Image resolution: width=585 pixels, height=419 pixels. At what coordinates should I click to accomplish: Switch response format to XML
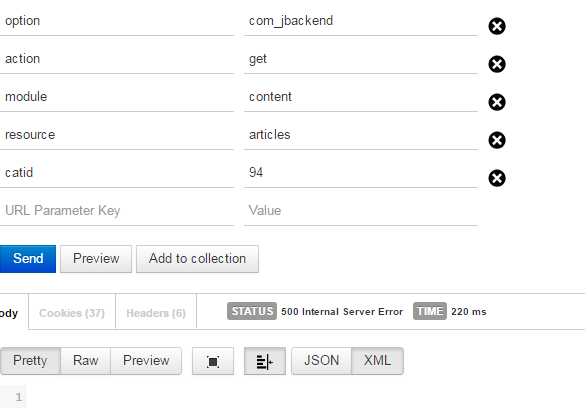point(378,361)
